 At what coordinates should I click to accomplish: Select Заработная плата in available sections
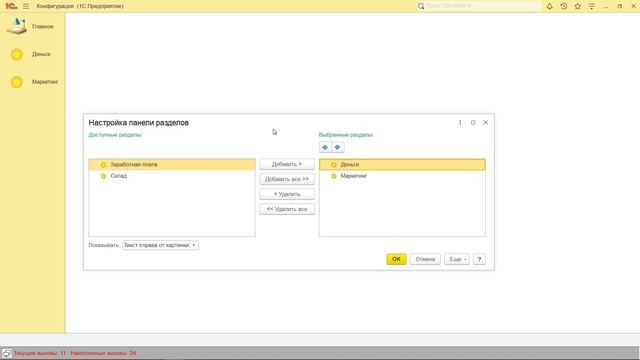[172, 164]
